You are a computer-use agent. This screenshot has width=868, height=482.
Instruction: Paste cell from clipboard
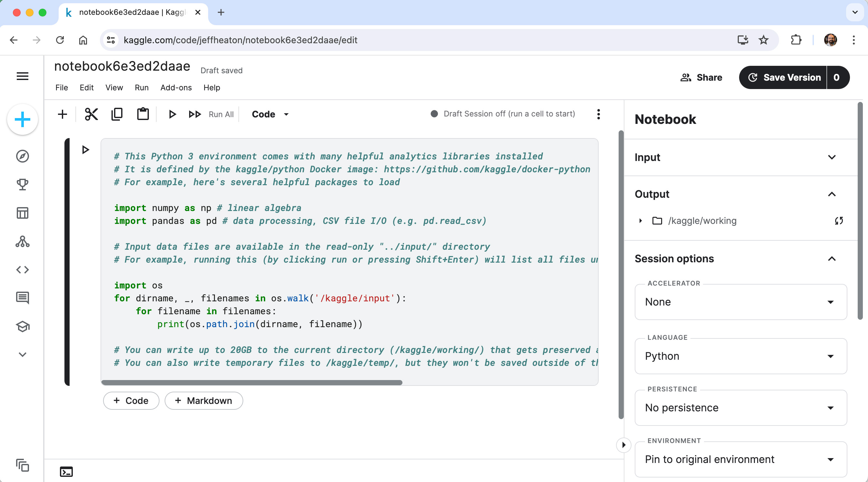coord(143,114)
